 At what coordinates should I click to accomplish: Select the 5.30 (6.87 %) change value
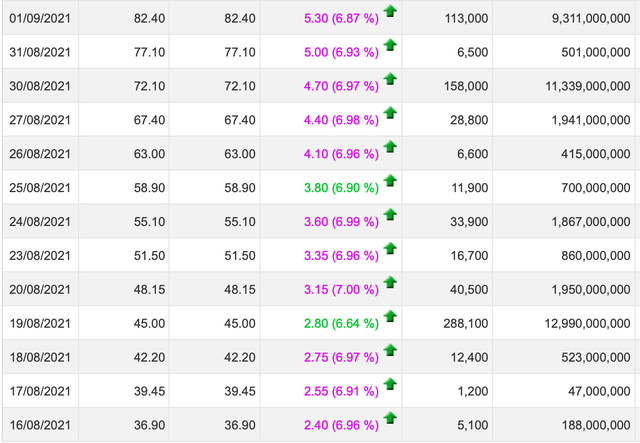(x=340, y=18)
